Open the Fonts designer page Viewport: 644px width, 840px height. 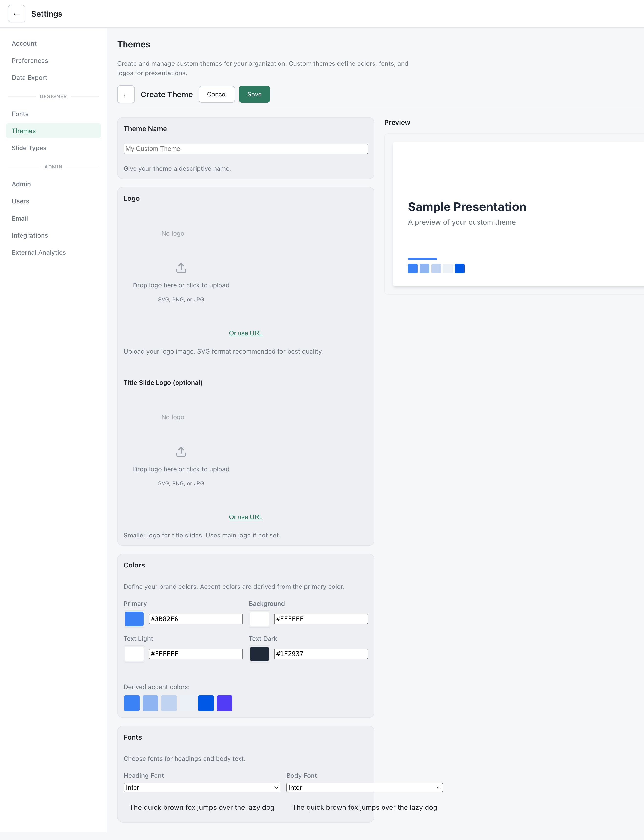[x=53, y=114]
